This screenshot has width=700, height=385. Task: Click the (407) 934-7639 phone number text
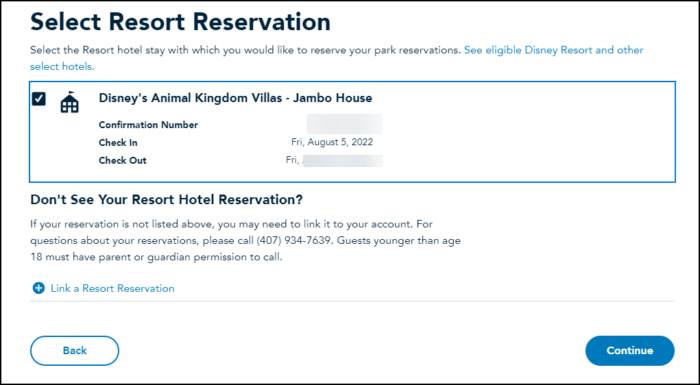(x=294, y=241)
